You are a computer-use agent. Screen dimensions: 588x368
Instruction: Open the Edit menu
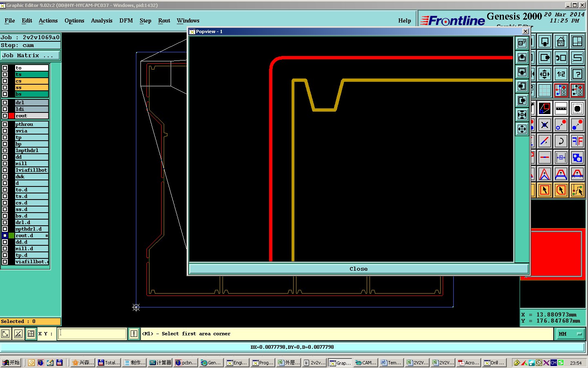tap(27, 20)
